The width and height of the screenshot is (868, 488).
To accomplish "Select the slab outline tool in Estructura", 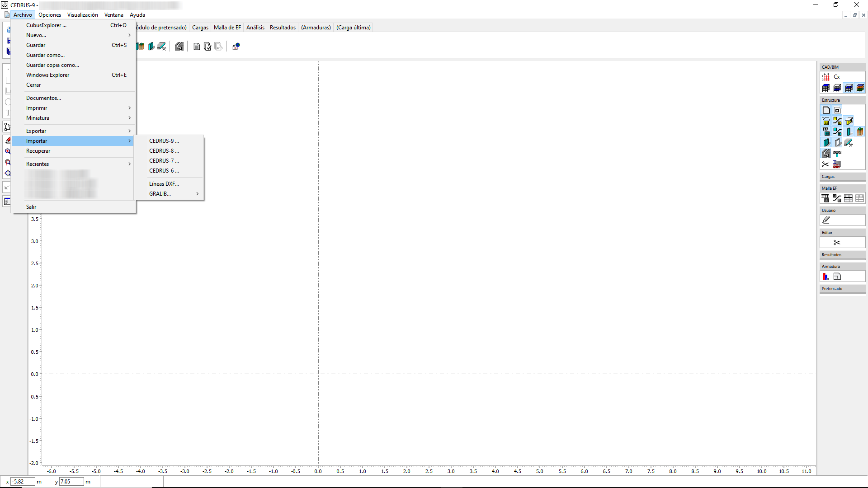I will click(x=826, y=110).
